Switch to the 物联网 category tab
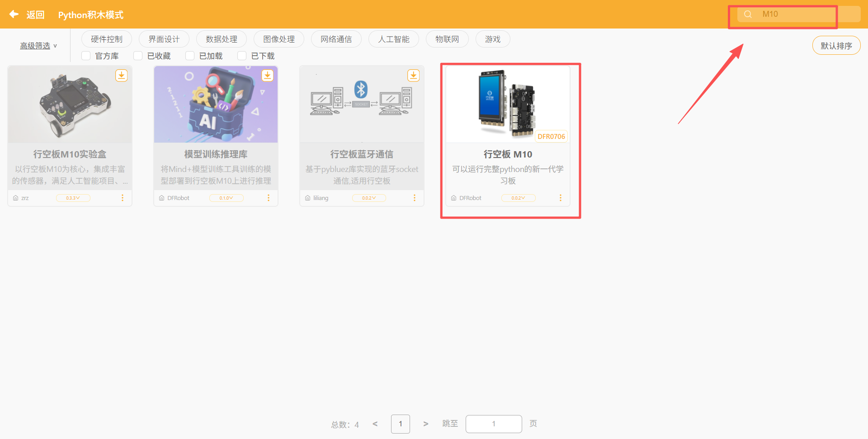868x439 pixels. click(x=447, y=39)
